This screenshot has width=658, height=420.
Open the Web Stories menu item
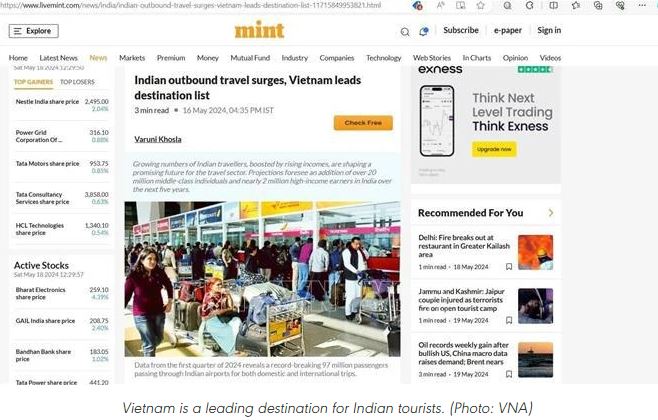click(431, 58)
